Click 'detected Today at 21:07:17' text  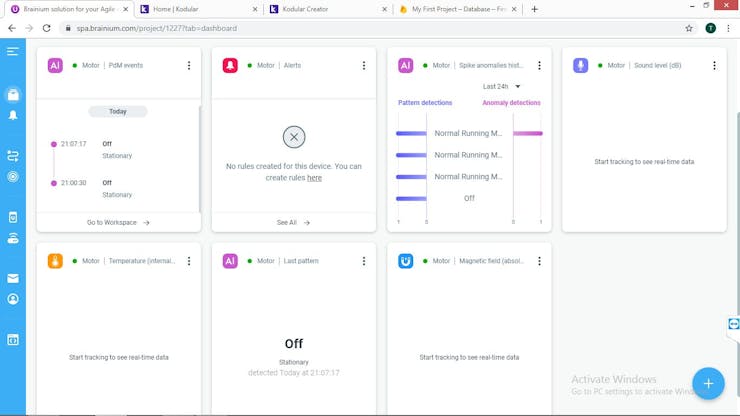294,373
